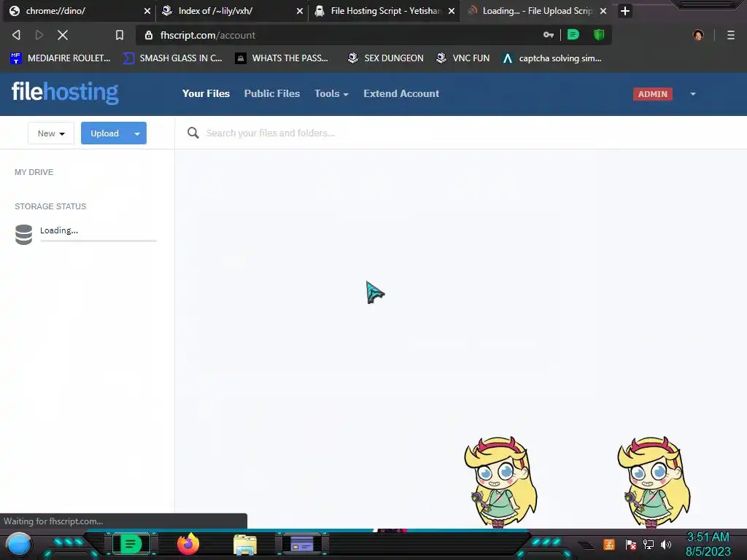Click the orange Java tray icon
Image resolution: width=747 pixels, height=560 pixels.
[x=609, y=544]
